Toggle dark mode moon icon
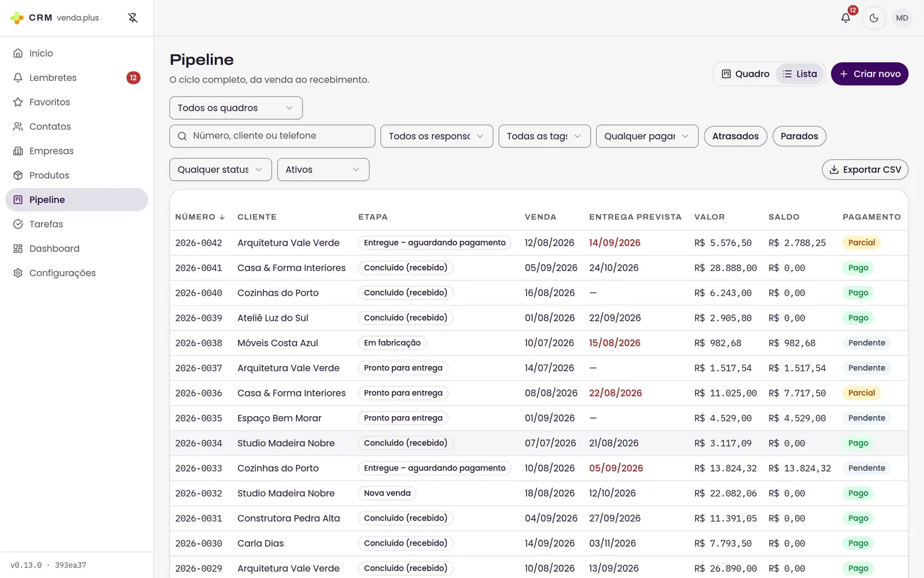 [x=874, y=18]
